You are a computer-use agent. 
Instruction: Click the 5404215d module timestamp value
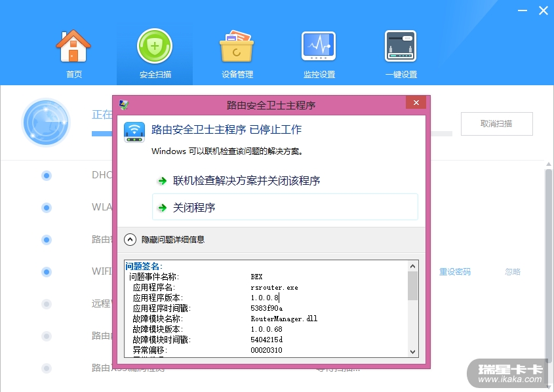coord(266,340)
